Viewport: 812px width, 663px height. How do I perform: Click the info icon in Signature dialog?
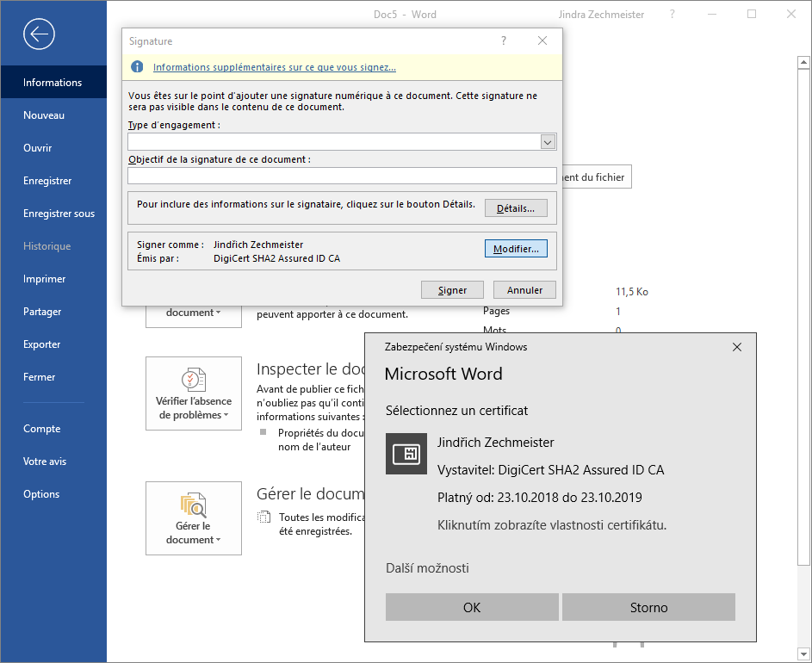pyautogui.click(x=137, y=67)
